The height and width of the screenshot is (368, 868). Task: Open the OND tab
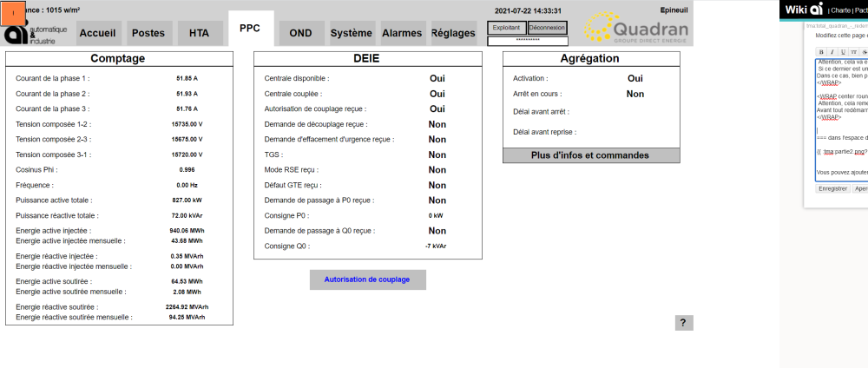coord(300,33)
